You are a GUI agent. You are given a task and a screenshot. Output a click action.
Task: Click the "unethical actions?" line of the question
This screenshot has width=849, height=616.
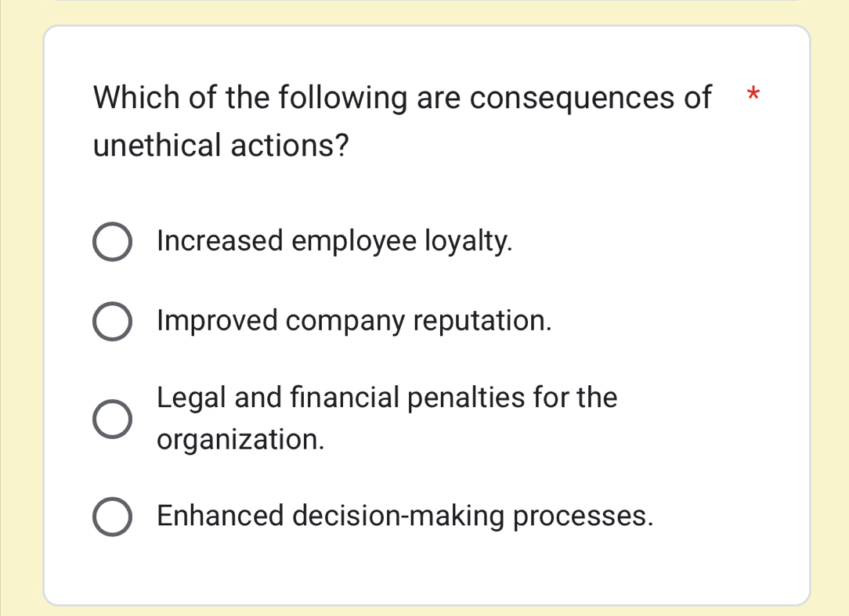tap(221, 146)
